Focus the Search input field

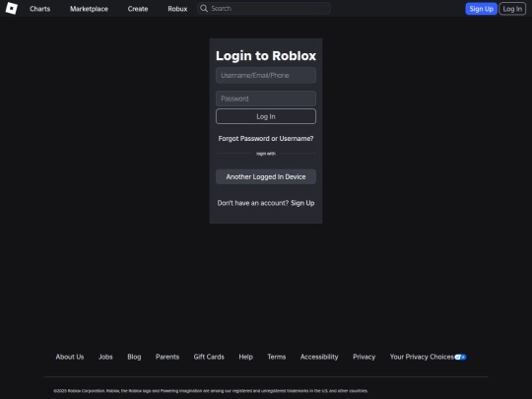(x=264, y=9)
